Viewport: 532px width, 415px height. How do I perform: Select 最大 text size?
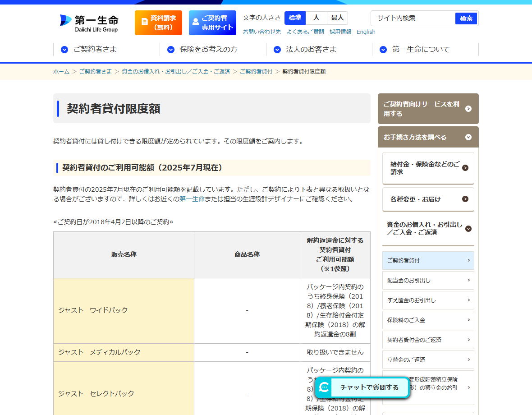[337, 18]
